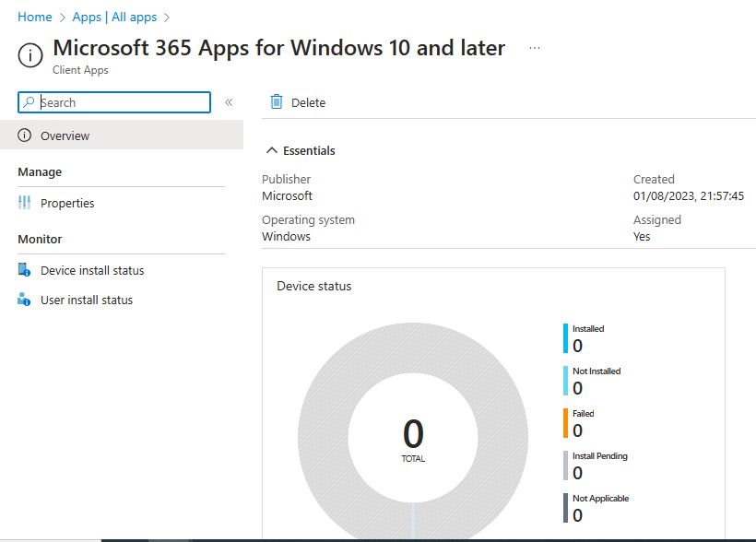Go back to Apps | All apps breadcrumb
This screenshot has height=542, width=756.
coord(115,17)
